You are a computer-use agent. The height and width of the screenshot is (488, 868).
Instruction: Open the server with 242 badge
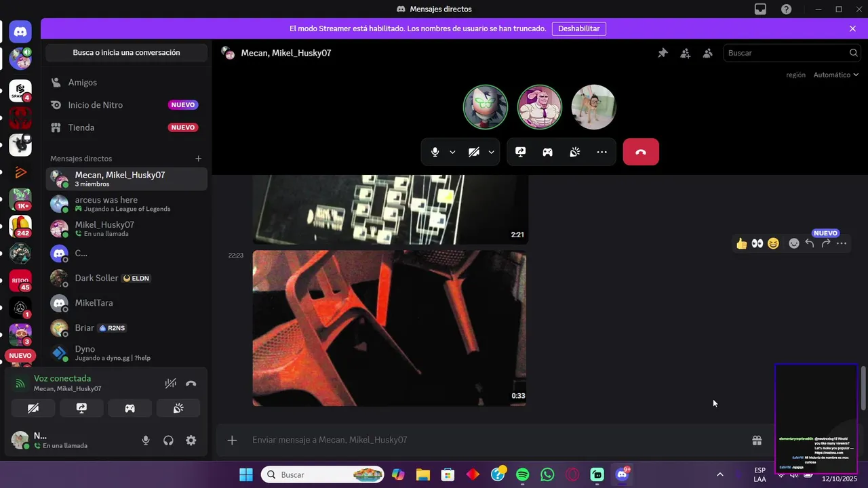point(20,226)
